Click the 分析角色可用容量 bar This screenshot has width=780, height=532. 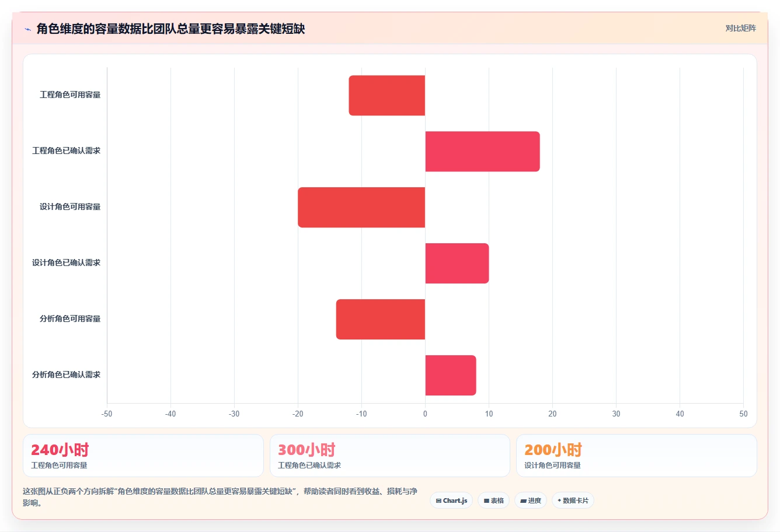click(x=380, y=319)
